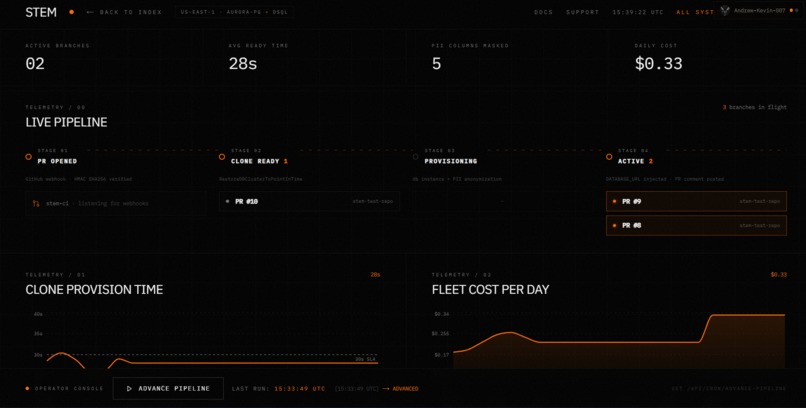The image size is (806, 408).
Task: Open the Andrew-Kevin-007 user menu
Action: tap(759, 11)
